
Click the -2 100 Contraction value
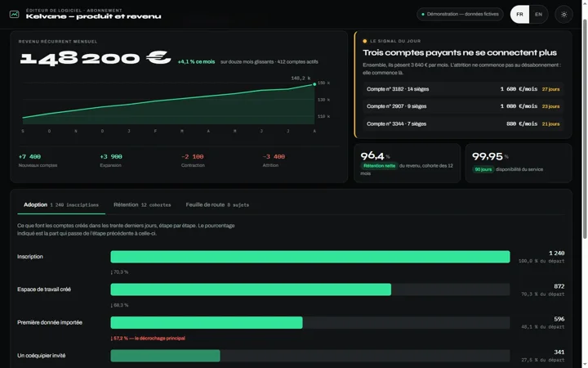[x=193, y=156]
